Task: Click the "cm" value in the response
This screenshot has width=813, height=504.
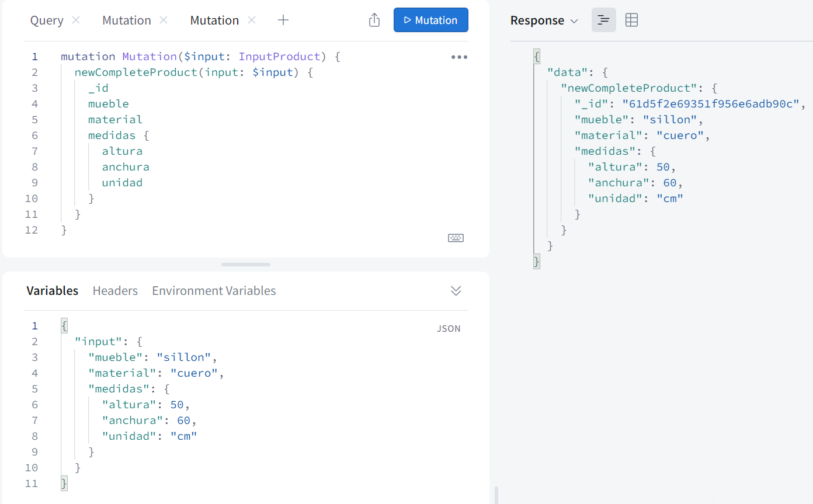Action: (669, 199)
